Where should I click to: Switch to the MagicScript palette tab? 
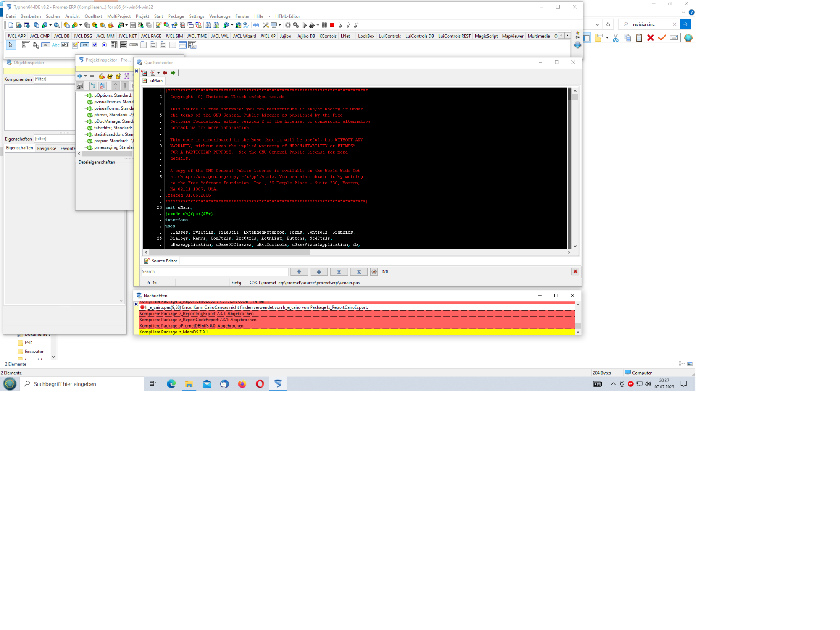point(486,36)
